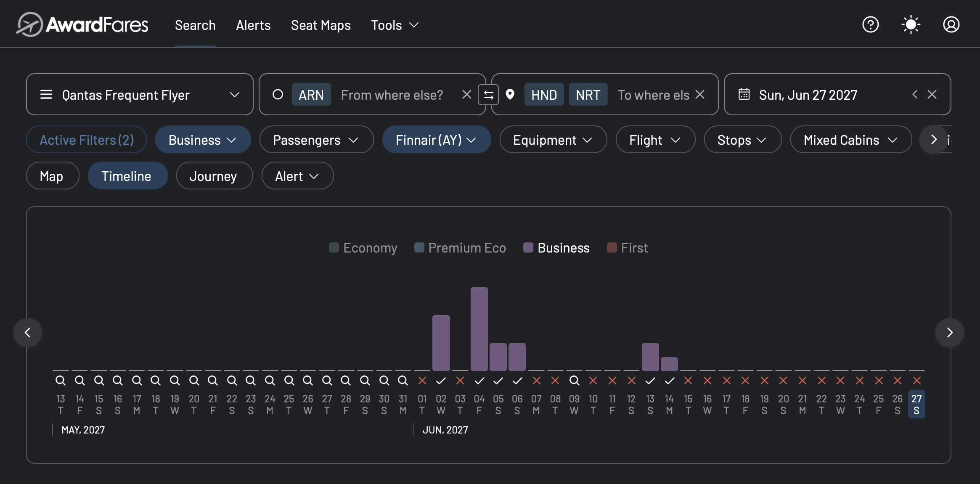Click the 'From where else?' input
The width and height of the screenshot is (980, 484).
(x=392, y=95)
